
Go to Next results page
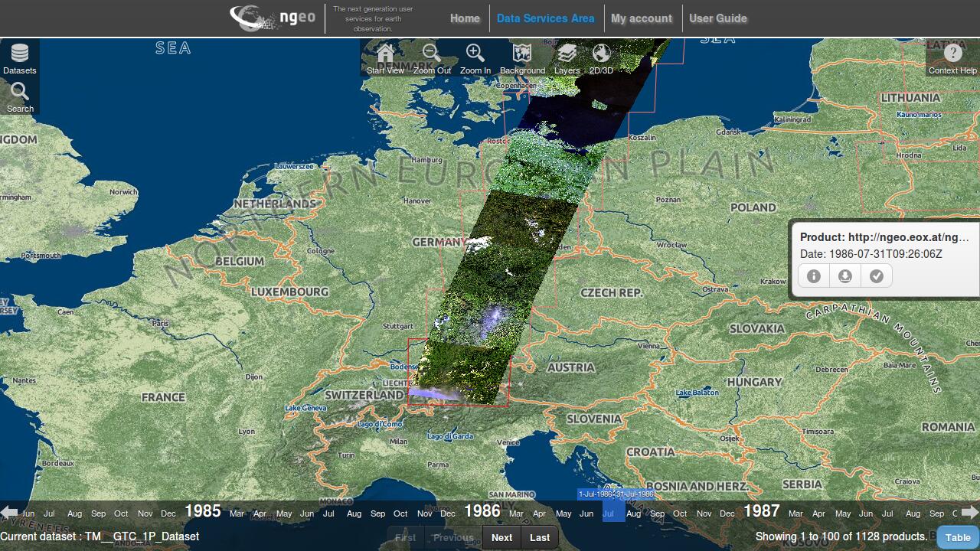pyautogui.click(x=501, y=537)
